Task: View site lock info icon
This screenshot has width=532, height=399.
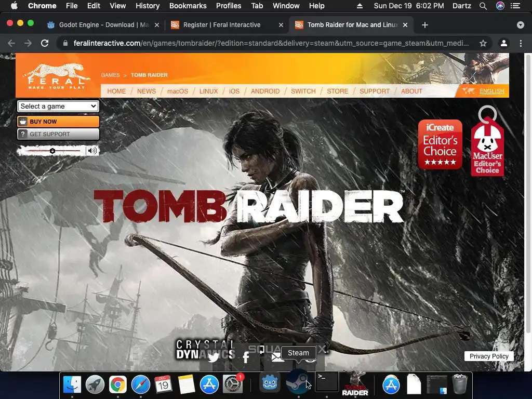Action: (x=65, y=43)
